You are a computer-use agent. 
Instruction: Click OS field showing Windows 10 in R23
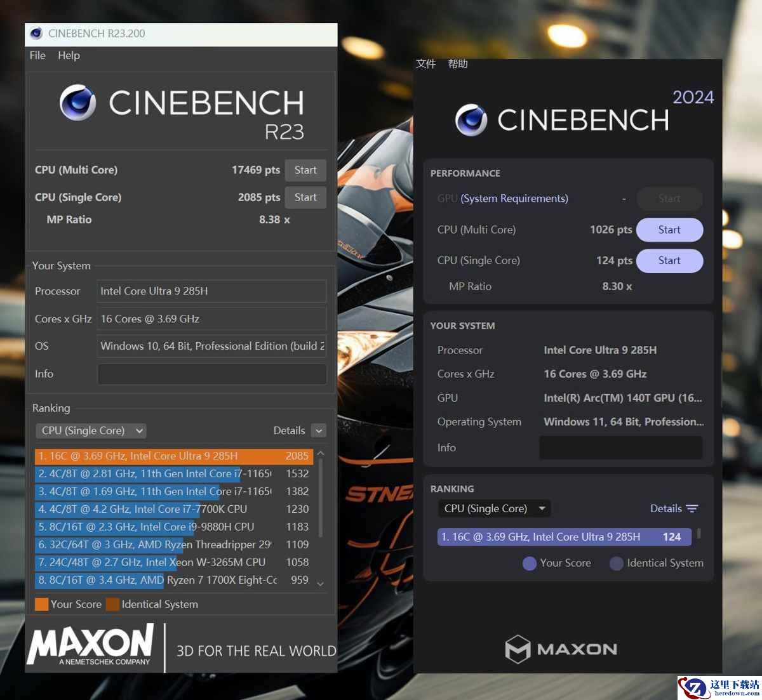(212, 346)
